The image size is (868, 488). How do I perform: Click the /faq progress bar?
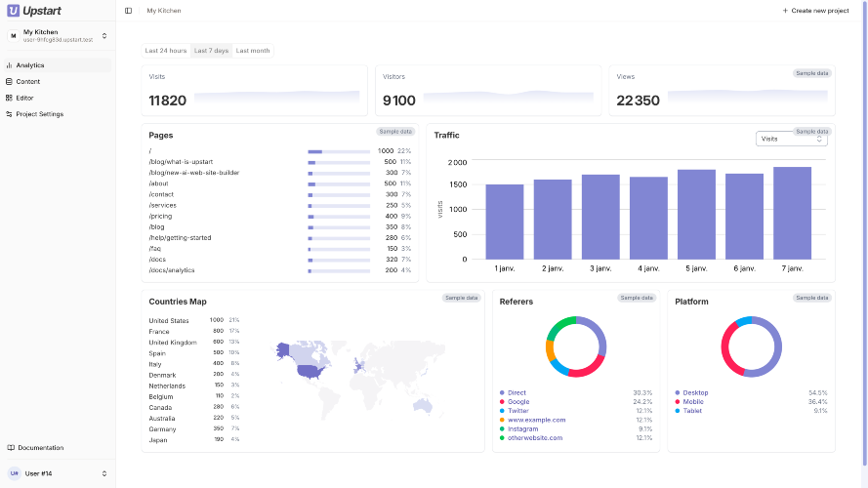coord(339,249)
